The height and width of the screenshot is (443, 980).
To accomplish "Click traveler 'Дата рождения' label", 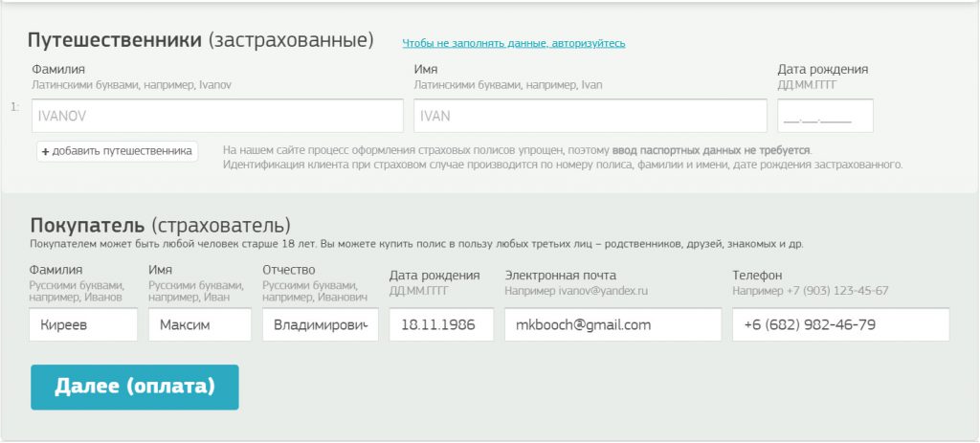I will point(822,69).
